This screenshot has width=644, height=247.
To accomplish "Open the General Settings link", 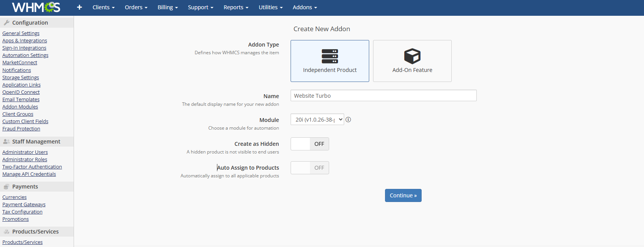I will pos(21,33).
